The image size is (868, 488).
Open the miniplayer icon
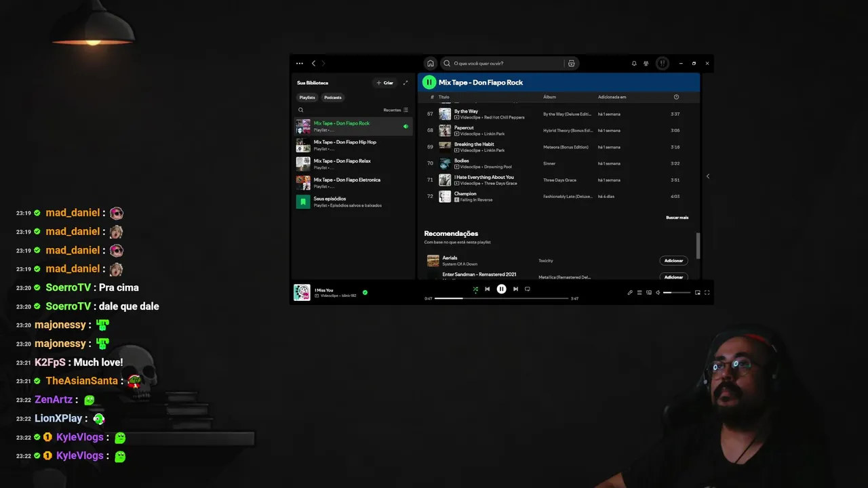click(x=698, y=292)
